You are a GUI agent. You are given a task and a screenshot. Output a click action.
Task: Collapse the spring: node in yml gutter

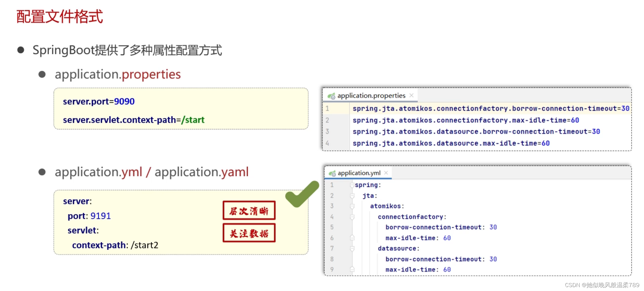point(352,185)
